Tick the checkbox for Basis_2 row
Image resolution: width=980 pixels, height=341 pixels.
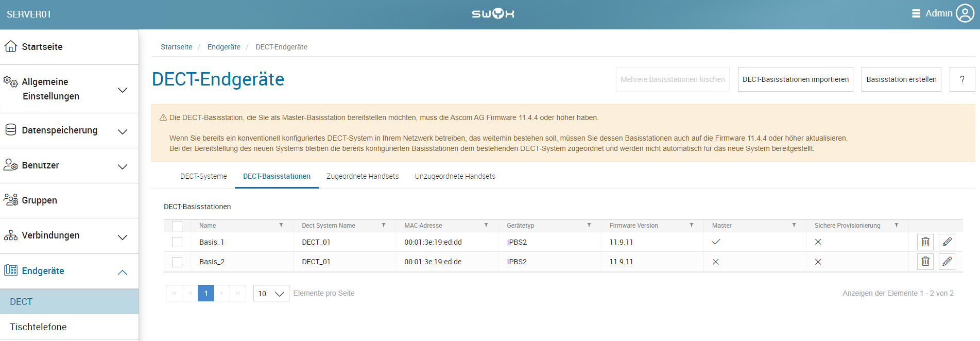point(177,262)
